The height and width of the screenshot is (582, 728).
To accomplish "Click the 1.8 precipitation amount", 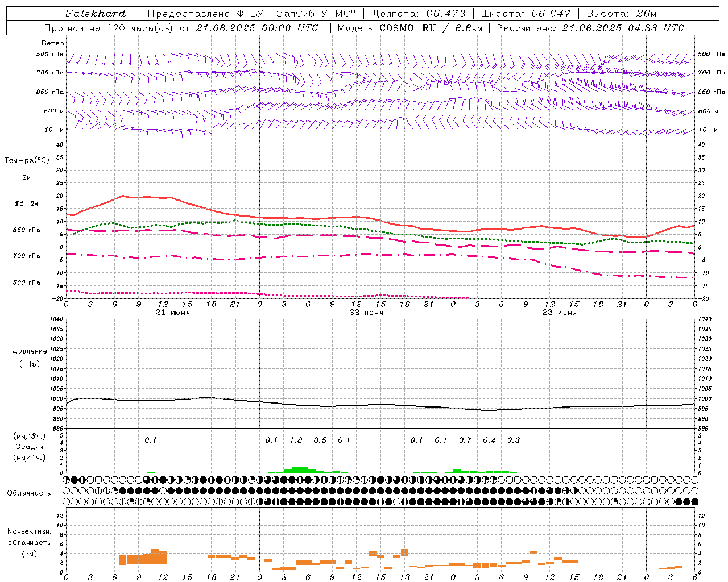I will (x=296, y=440).
